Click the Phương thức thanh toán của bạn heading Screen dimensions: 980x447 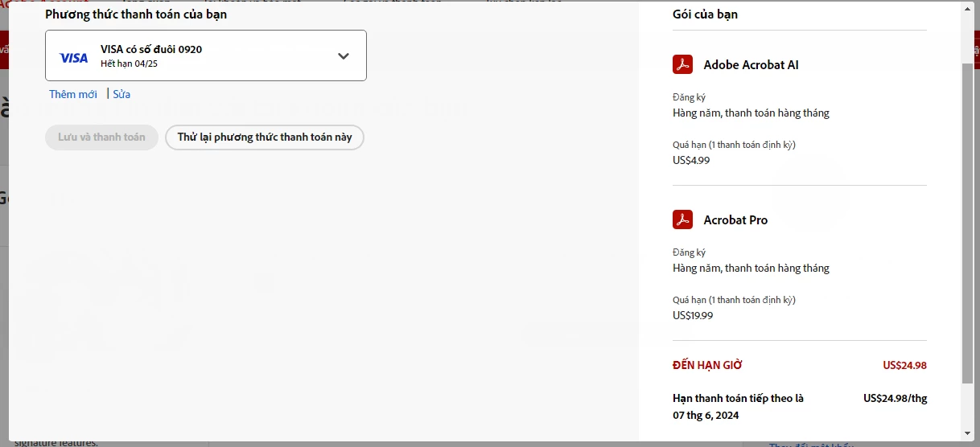(136, 14)
